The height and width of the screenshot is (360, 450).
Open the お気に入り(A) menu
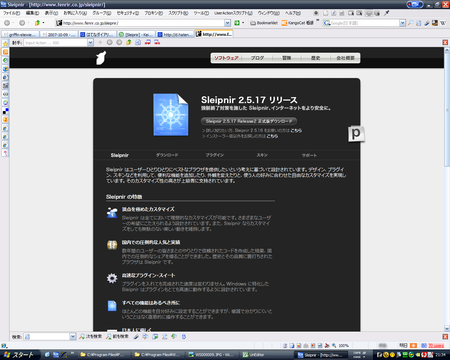pos(75,13)
